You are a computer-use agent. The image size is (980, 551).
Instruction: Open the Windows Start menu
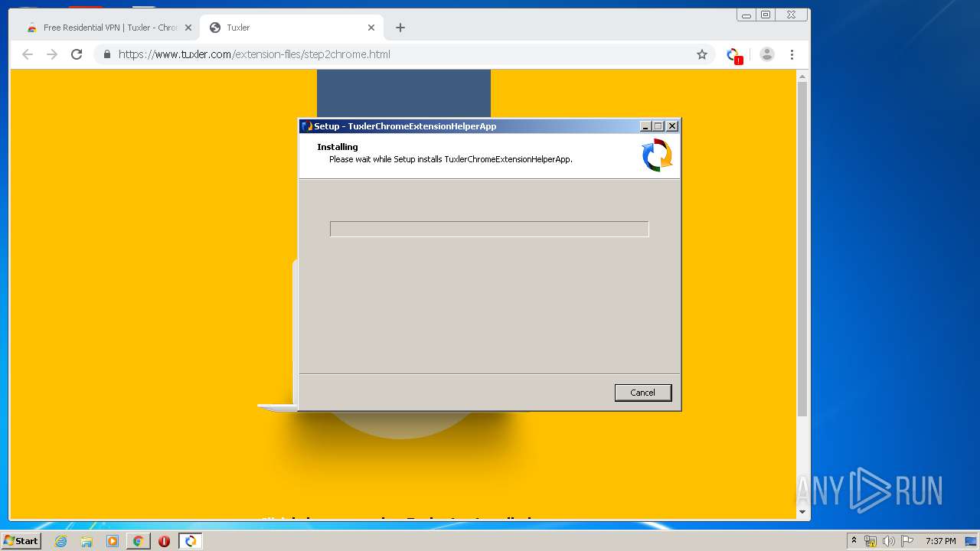click(21, 541)
